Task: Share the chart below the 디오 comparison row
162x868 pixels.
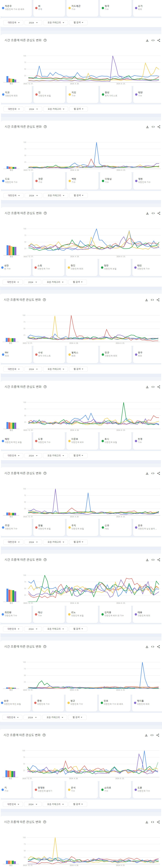Action: (x=159, y=213)
